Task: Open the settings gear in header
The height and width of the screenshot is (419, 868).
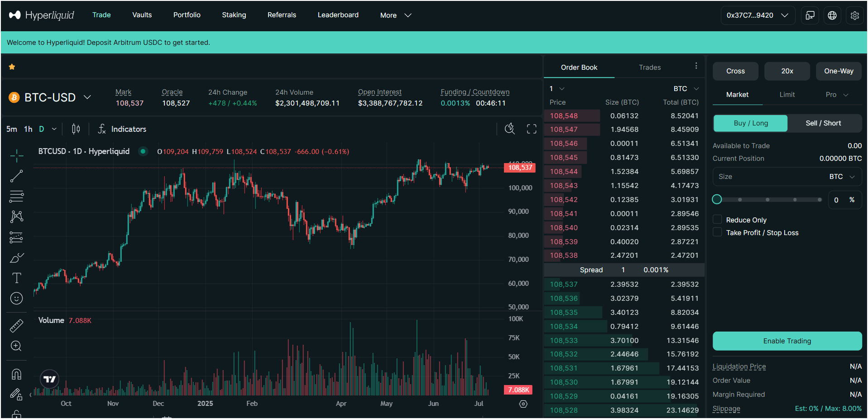Action: pos(854,15)
